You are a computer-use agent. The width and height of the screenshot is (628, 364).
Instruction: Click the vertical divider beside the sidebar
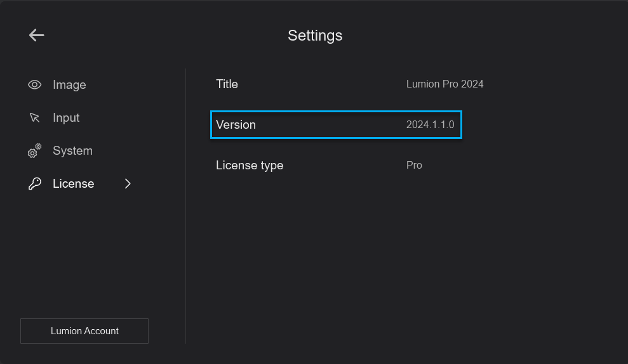coord(185,206)
